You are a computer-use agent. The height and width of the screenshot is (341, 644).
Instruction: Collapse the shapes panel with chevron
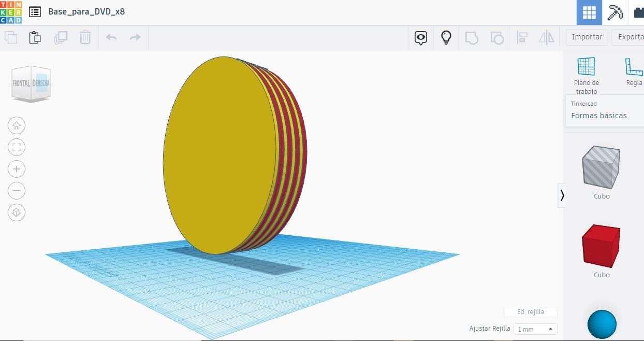coord(562,195)
